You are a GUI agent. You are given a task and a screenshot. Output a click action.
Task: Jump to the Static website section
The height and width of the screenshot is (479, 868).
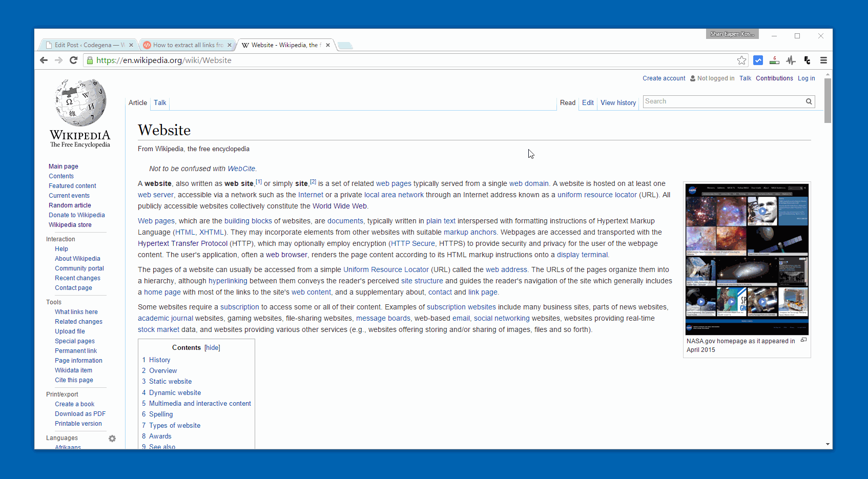click(x=171, y=382)
